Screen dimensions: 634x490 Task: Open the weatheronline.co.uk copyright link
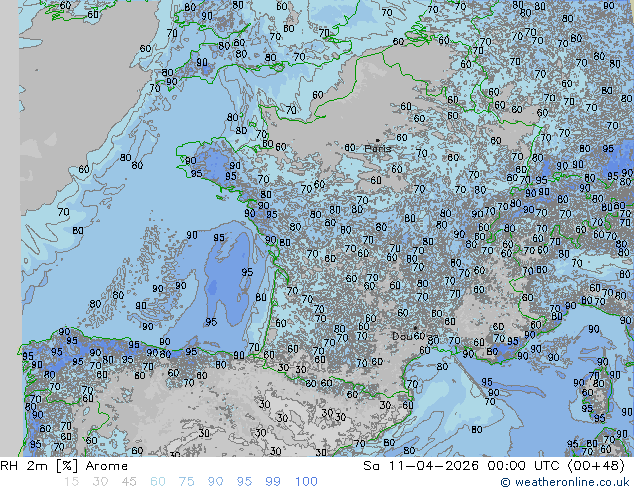[567, 483]
